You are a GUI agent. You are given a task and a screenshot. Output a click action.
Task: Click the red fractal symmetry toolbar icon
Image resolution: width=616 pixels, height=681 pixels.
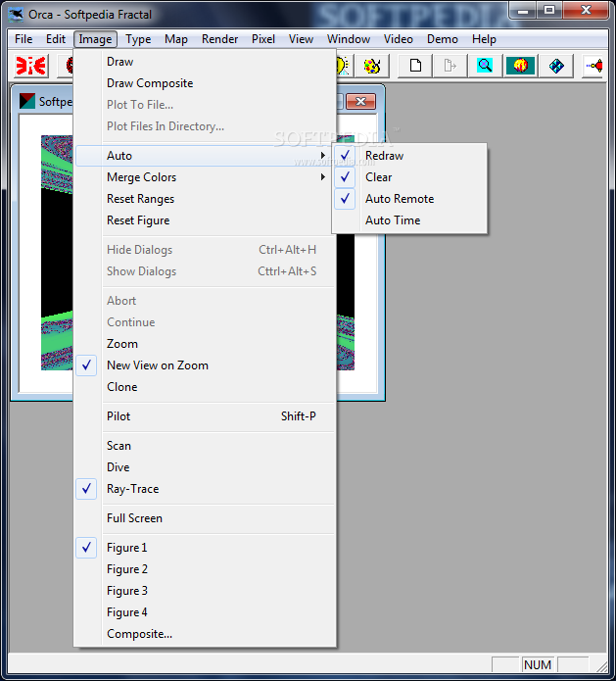(30, 66)
